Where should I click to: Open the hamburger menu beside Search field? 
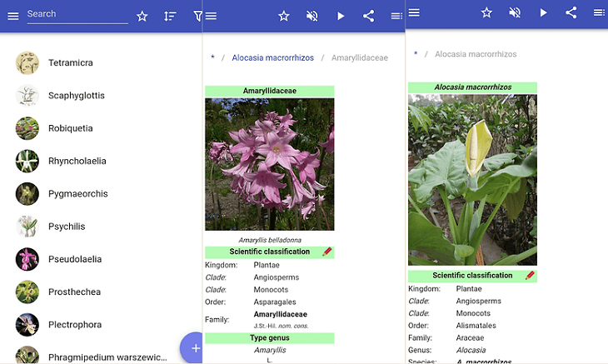click(x=13, y=16)
